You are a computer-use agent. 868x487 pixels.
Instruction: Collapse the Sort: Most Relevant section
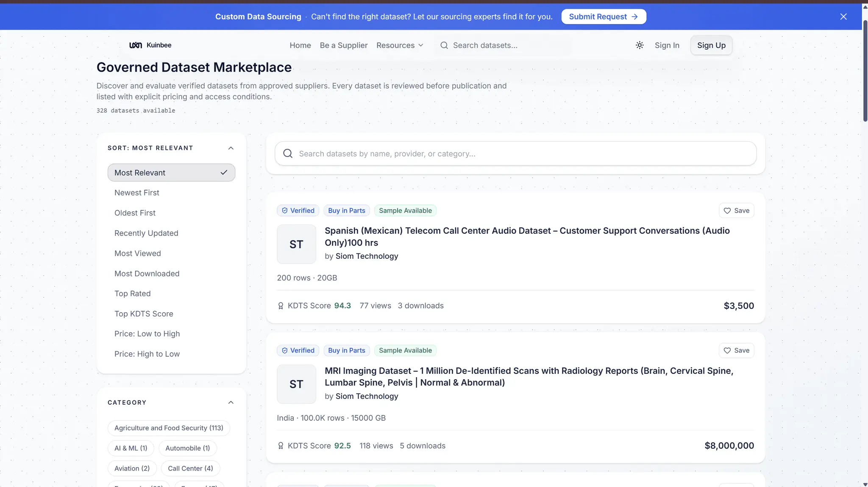[231, 148]
